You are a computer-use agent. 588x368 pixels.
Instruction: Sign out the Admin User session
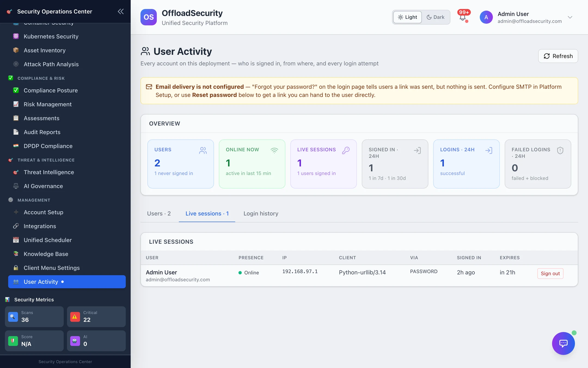(x=550, y=273)
